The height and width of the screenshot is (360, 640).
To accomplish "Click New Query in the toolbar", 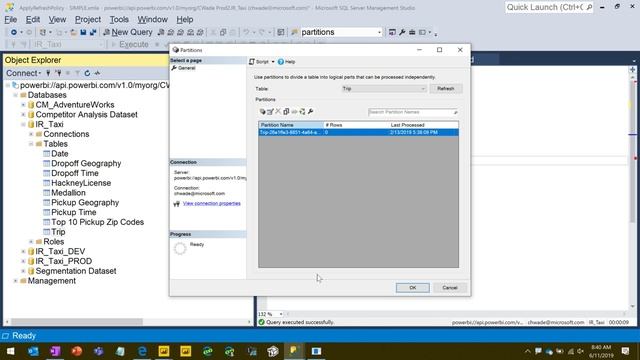I will pyautogui.click(x=128, y=32).
